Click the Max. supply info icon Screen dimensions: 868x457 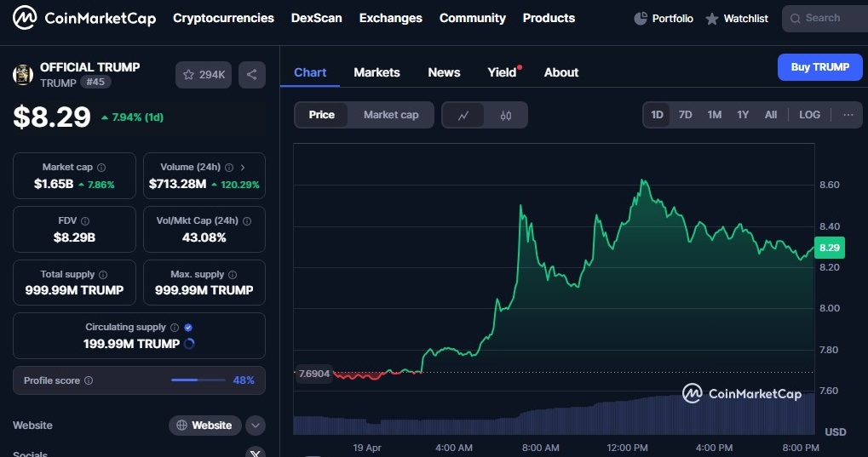click(233, 275)
